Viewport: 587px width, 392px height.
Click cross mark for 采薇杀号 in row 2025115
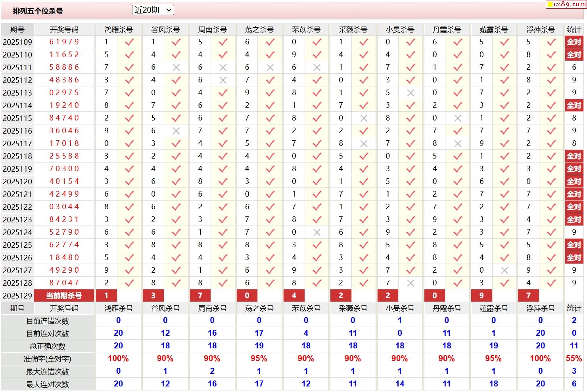coord(364,118)
